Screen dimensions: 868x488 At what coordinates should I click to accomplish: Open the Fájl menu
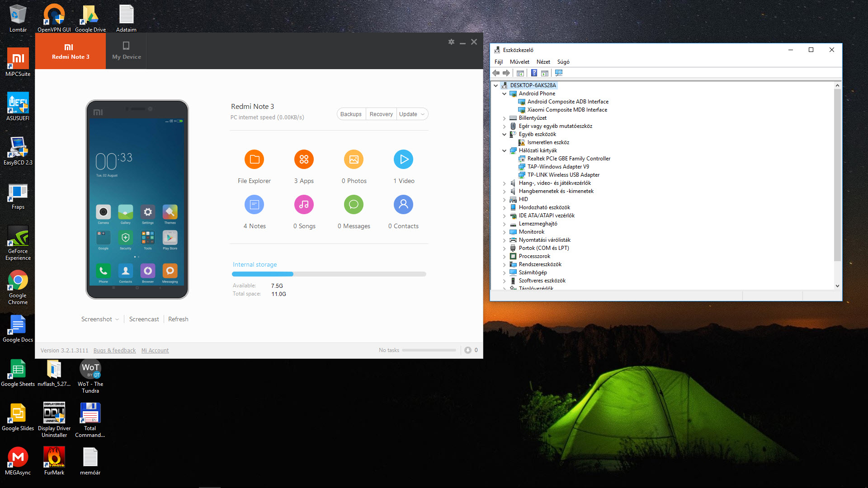click(499, 62)
